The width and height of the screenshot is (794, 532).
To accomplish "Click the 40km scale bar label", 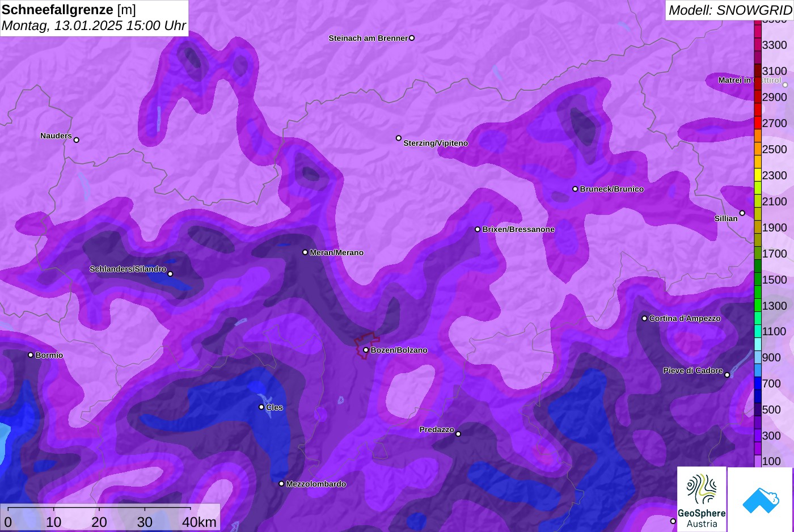I will [199, 522].
